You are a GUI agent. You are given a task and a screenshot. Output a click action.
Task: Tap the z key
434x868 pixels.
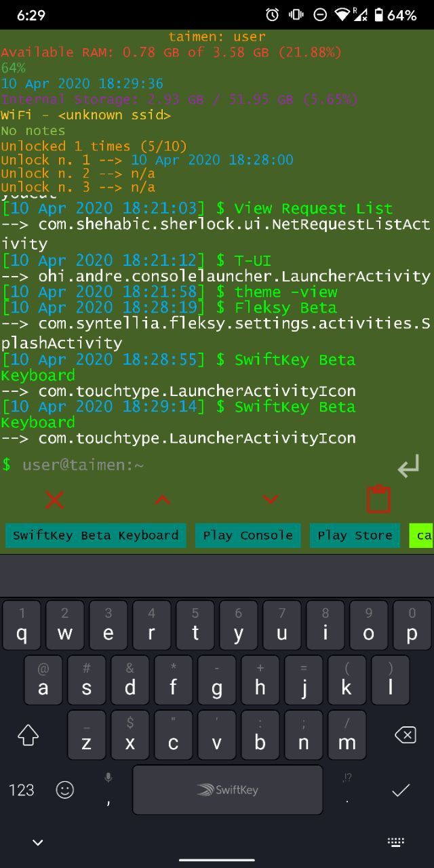click(87, 734)
